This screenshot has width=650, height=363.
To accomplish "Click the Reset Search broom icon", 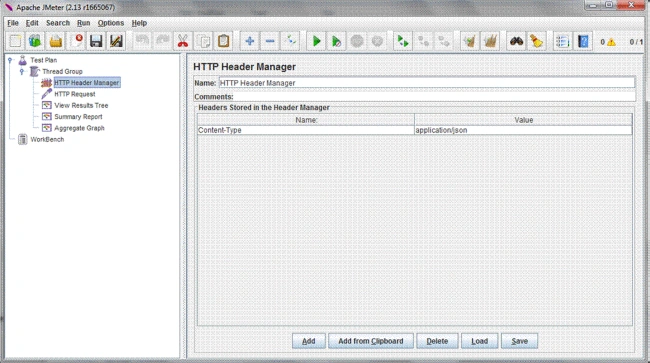I will pos(537,41).
